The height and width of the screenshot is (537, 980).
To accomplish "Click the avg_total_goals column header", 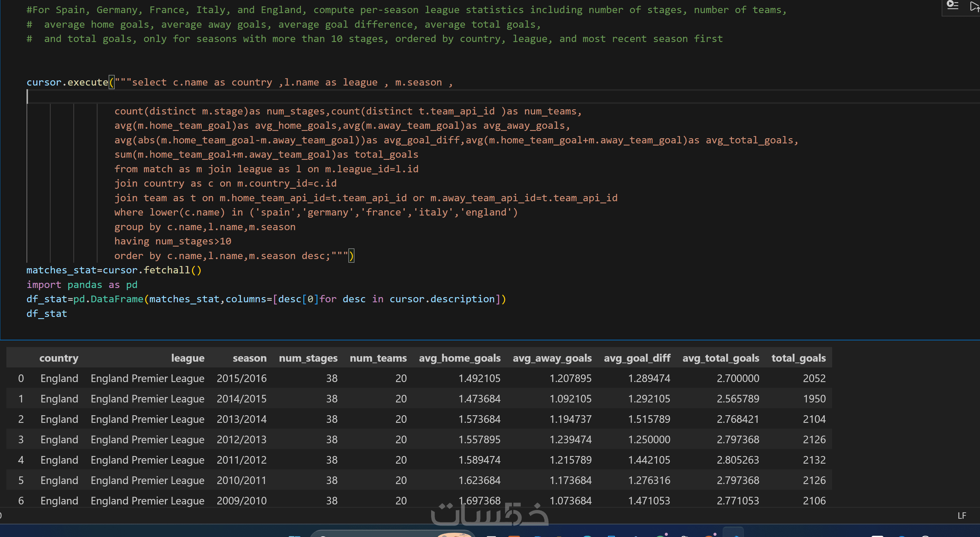I will pos(720,358).
